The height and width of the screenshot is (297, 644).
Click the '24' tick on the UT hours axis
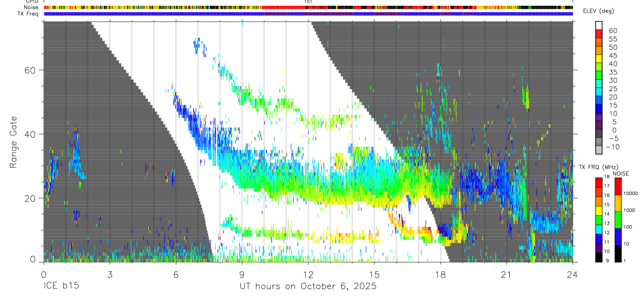tap(572, 274)
